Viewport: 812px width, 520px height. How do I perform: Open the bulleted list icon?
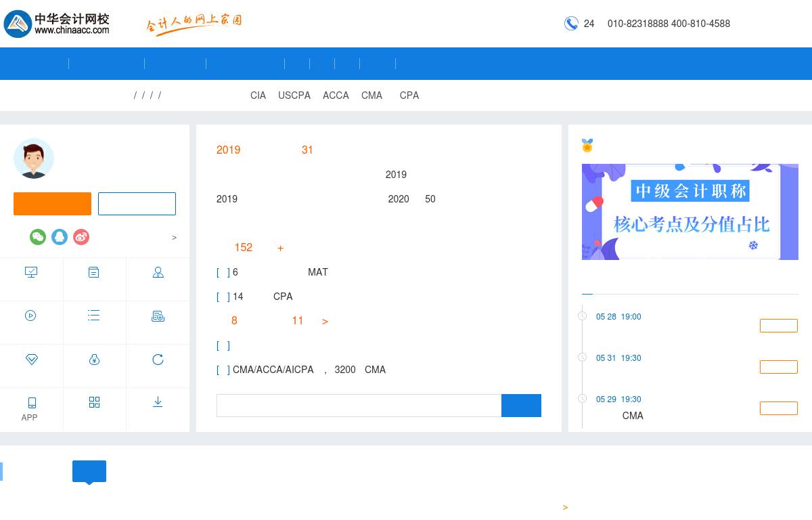(x=94, y=316)
